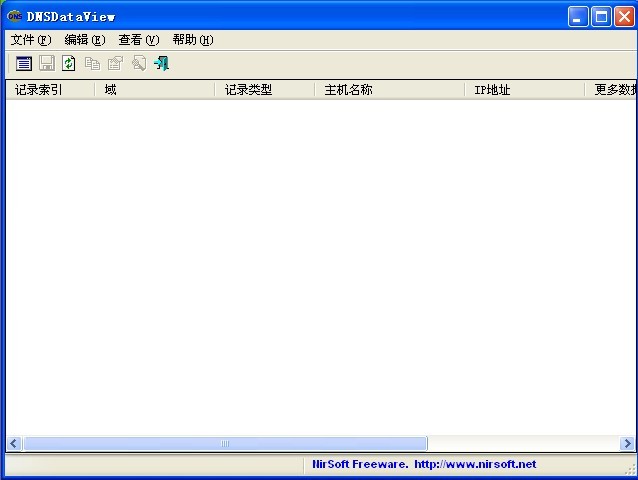
Task: Minimize the DNSDataView window
Action: 578,17
